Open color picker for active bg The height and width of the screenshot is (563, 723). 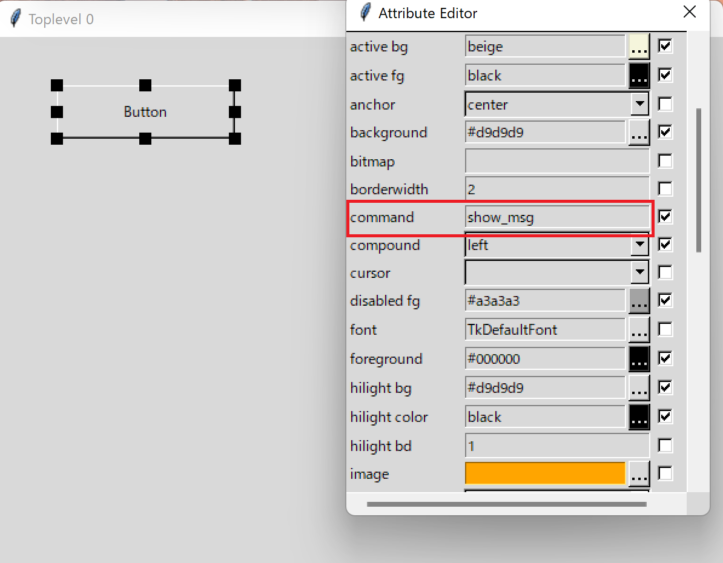639,47
